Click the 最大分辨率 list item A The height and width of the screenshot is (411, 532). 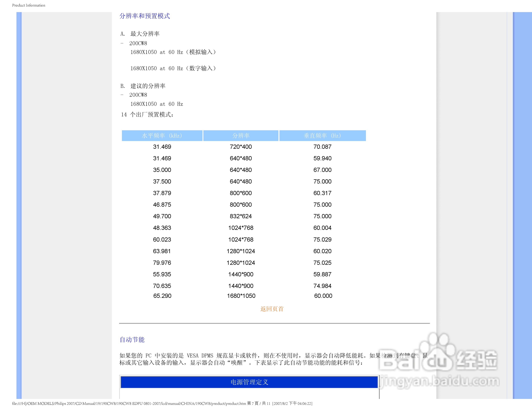pos(145,34)
